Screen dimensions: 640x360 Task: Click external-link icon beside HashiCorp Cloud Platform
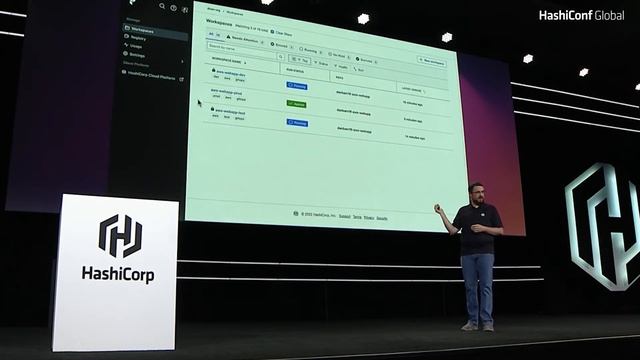point(182,79)
